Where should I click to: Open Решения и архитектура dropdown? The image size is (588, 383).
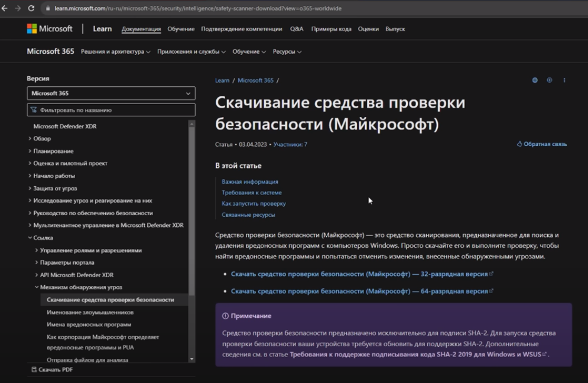pyautogui.click(x=115, y=51)
